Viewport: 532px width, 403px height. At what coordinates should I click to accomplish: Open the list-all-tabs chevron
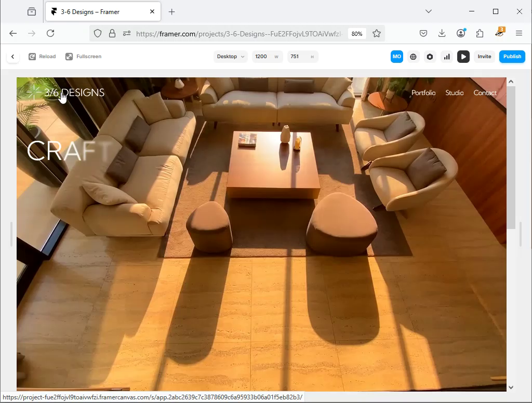click(x=428, y=11)
